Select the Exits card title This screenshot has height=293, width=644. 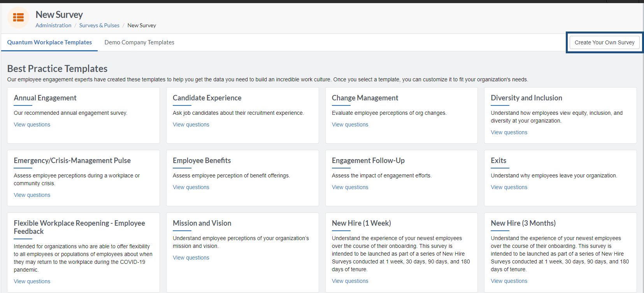[x=498, y=161]
